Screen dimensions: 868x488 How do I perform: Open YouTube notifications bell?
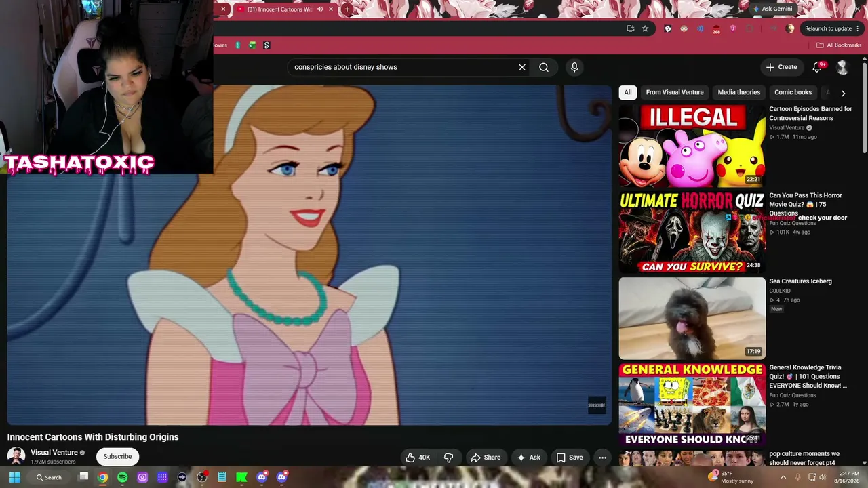[818, 66]
